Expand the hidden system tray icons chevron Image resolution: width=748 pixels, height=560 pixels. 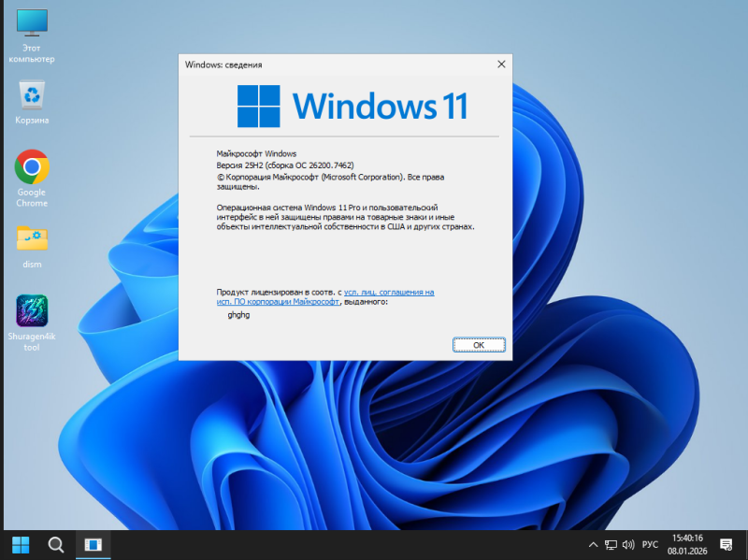[593, 544]
